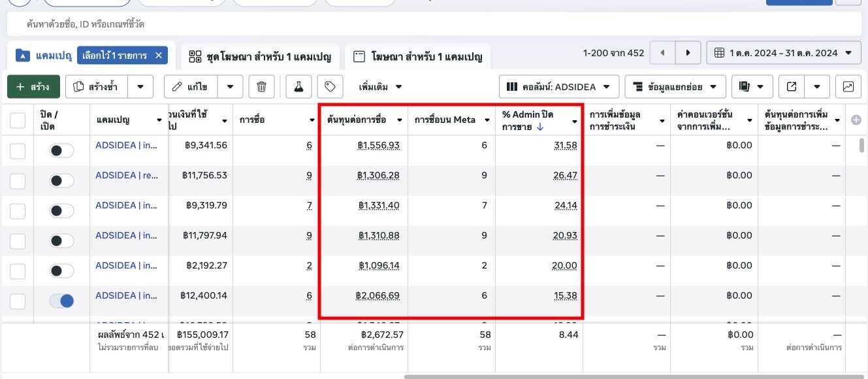Switch to the ชุดโฆษณา ad sets tab
Image resolution: width=868 pixels, height=379 pixels.
click(260, 56)
